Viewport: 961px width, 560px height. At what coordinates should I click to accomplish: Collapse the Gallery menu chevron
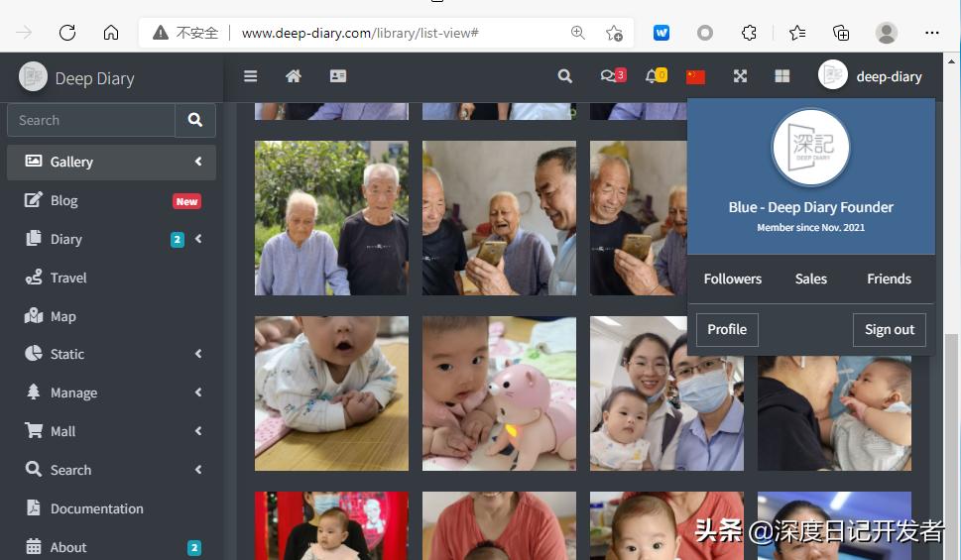(x=198, y=162)
